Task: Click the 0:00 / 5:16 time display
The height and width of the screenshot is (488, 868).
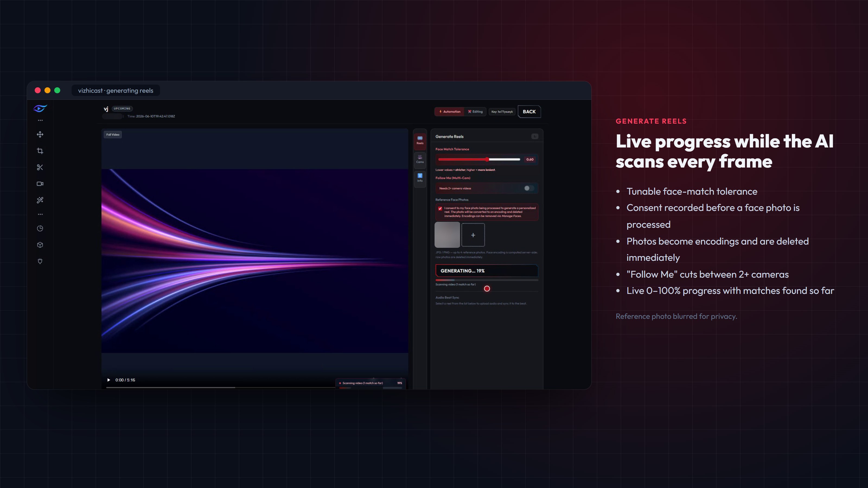Action: pyautogui.click(x=125, y=380)
